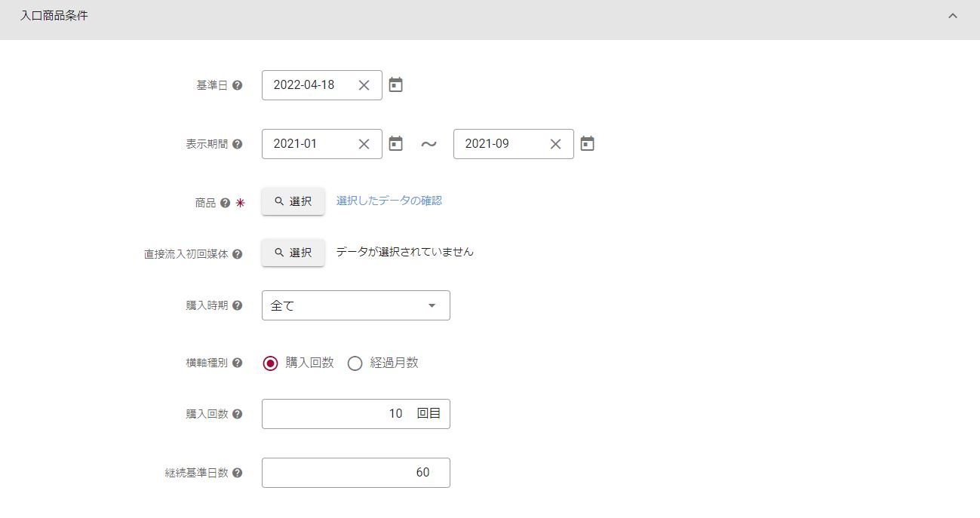
Task: Open 選択したデータの確認 link
Action: (x=389, y=201)
